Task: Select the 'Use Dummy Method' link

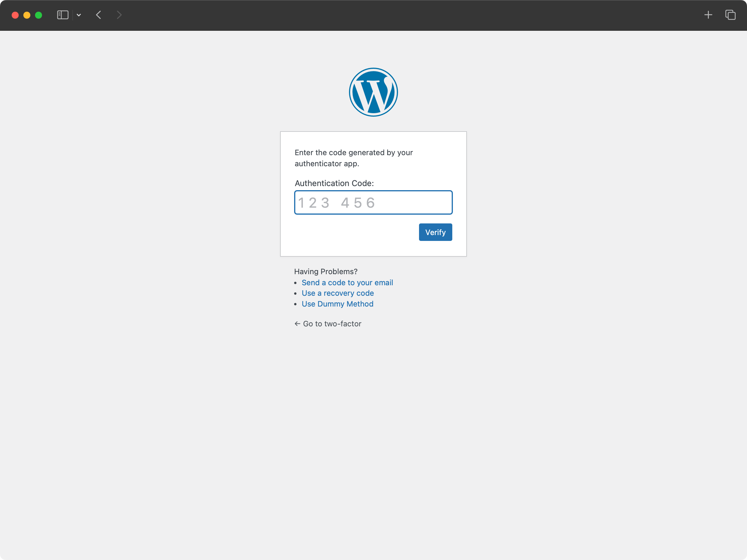Action: (337, 304)
